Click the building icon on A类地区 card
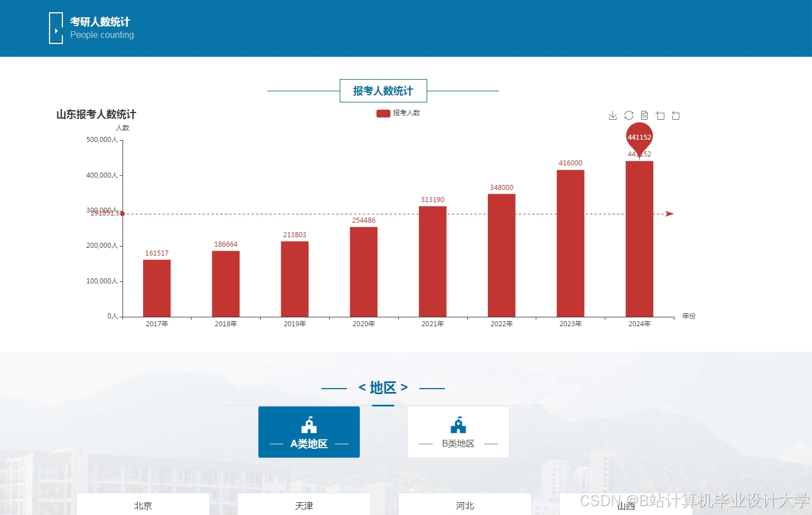The image size is (812, 515). [x=309, y=425]
